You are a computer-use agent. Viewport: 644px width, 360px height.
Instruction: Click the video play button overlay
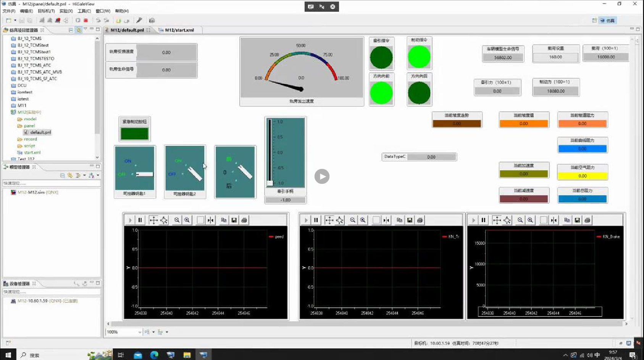(x=322, y=176)
